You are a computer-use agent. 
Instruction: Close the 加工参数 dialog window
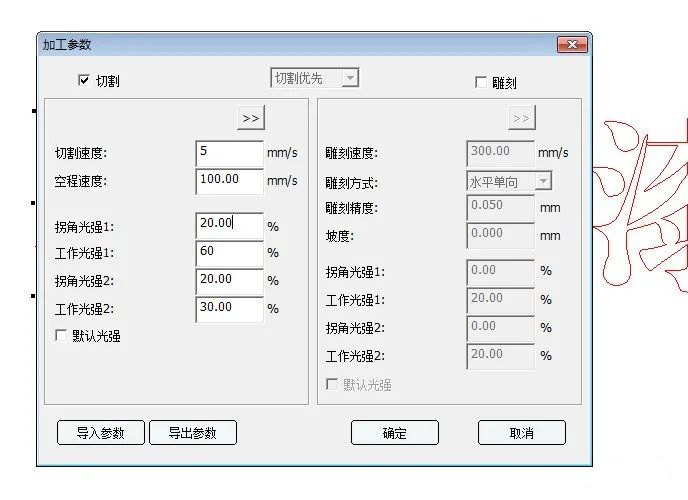(x=572, y=45)
